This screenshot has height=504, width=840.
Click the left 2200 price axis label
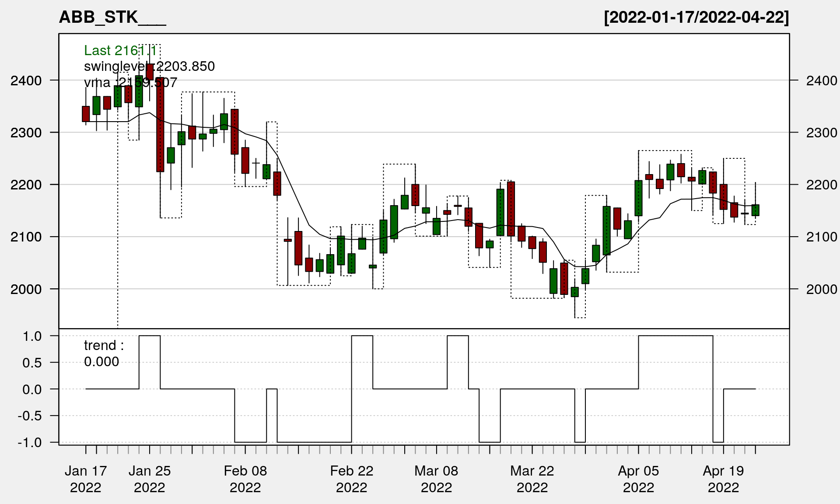26,185
